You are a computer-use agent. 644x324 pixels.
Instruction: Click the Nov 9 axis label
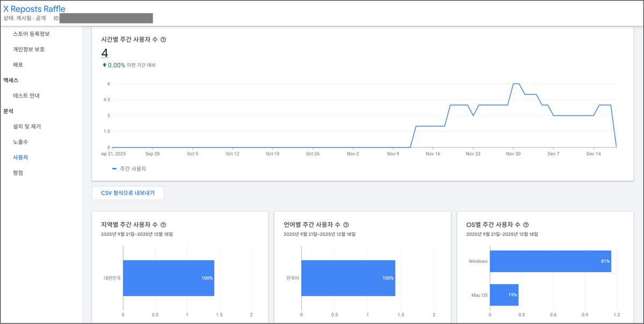pyautogui.click(x=393, y=154)
